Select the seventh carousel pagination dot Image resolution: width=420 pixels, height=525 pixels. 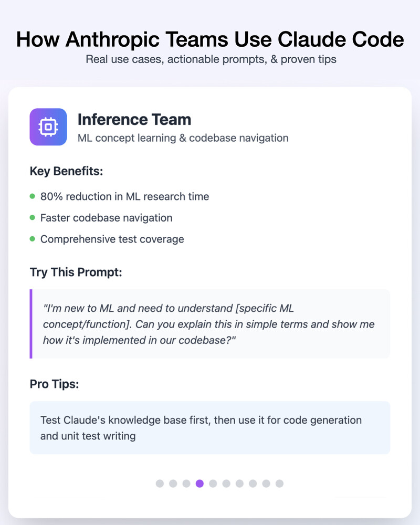[x=239, y=484]
